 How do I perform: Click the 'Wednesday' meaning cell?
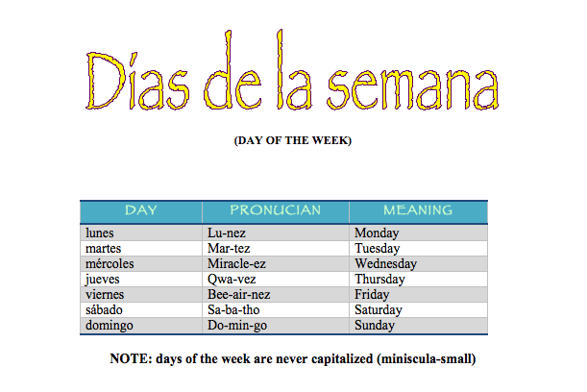(x=385, y=263)
